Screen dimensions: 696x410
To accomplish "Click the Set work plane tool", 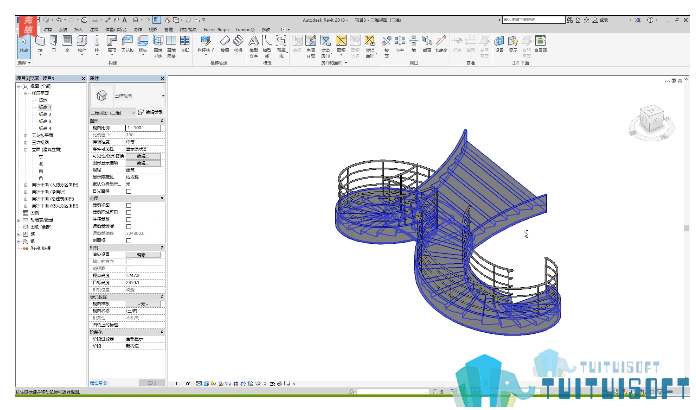I will [499, 44].
